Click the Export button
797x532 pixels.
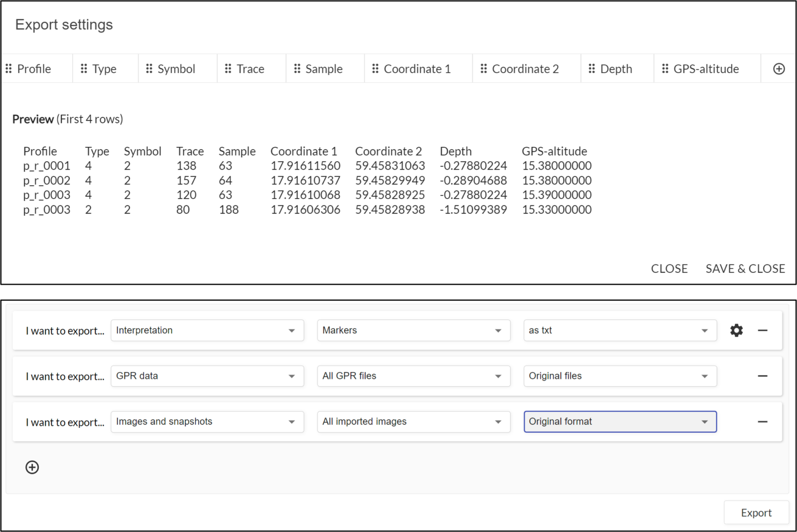756,512
